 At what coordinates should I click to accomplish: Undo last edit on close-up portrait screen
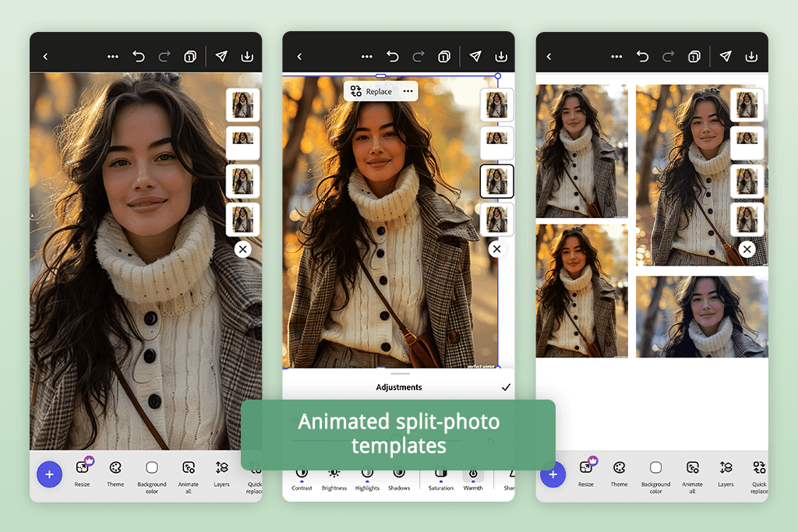[139, 56]
